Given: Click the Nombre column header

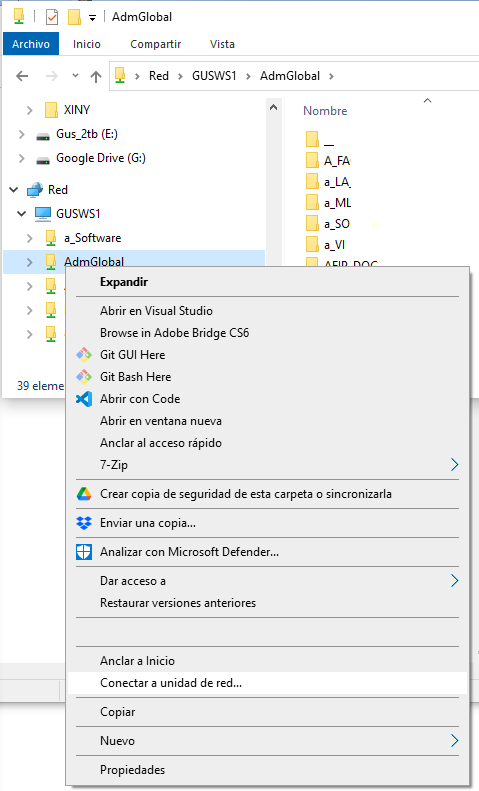Looking at the screenshot, I should point(325,111).
